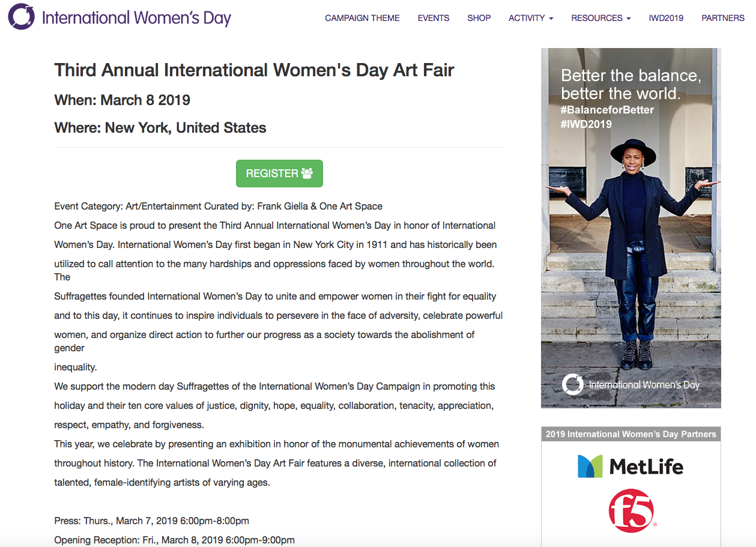Click the 2019 International Women's Day Partners header
The width and height of the screenshot is (756, 547).
tap(631, 434)
